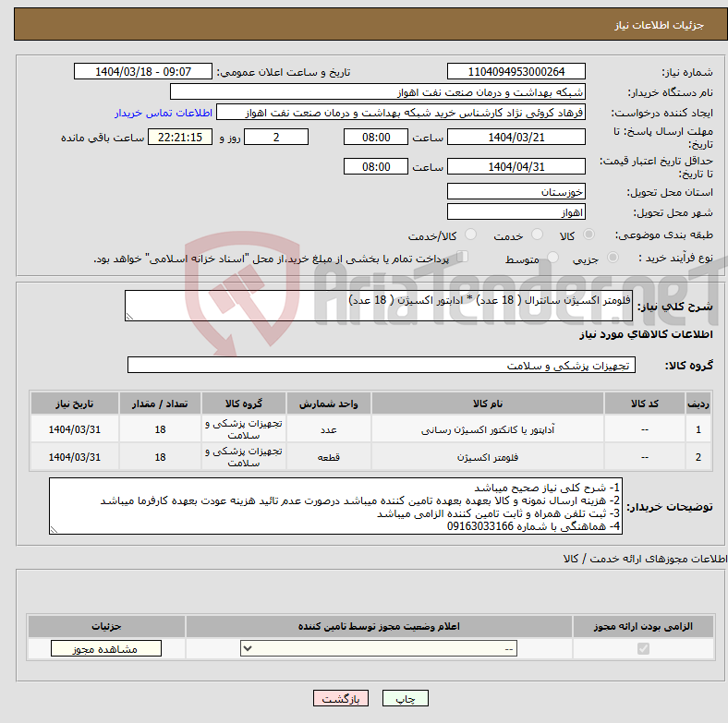
Task: Click the unit cell عدد in row 1
Action: [328, 429]
